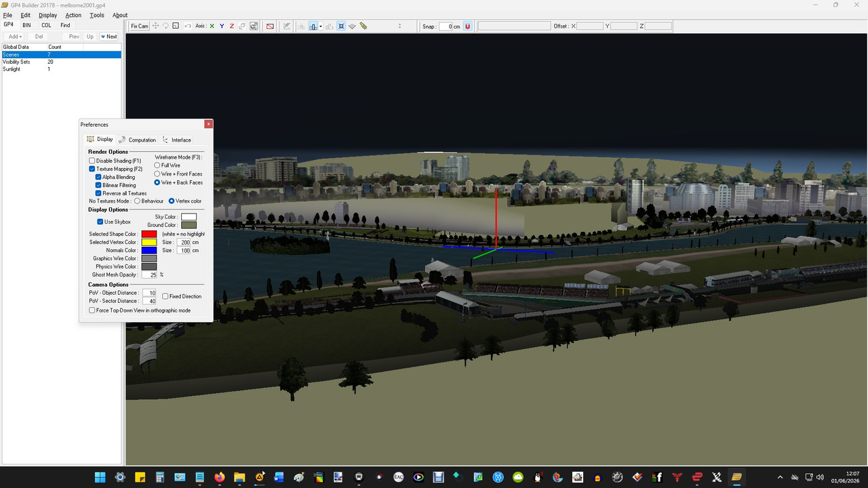
Task: Switch to the COL tab
Action: (x=46, y=25)
